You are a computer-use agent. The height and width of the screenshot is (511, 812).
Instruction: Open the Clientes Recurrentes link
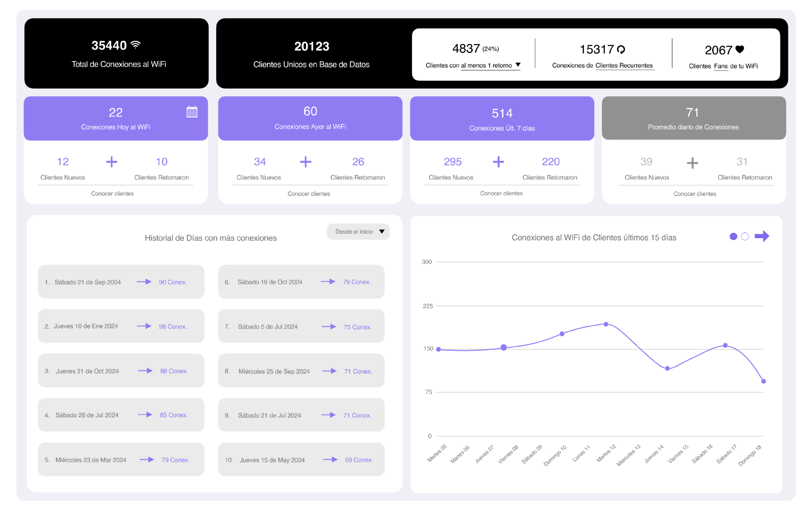[x=624, y=66]
